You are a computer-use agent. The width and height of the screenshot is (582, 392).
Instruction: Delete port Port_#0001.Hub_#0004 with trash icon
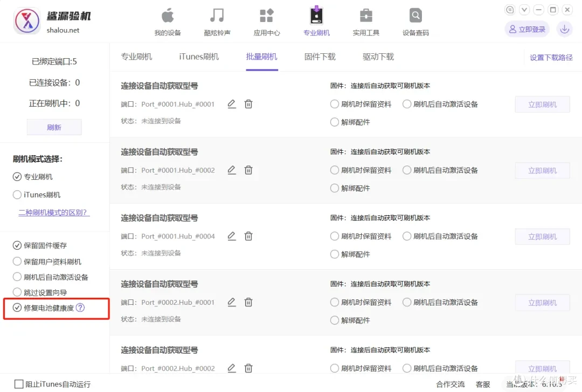click(x=248, y=236)
